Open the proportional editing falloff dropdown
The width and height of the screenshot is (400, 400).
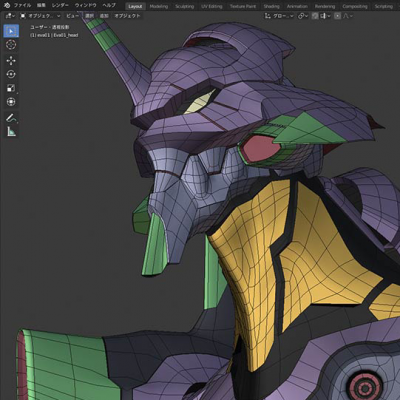[348, 16]
